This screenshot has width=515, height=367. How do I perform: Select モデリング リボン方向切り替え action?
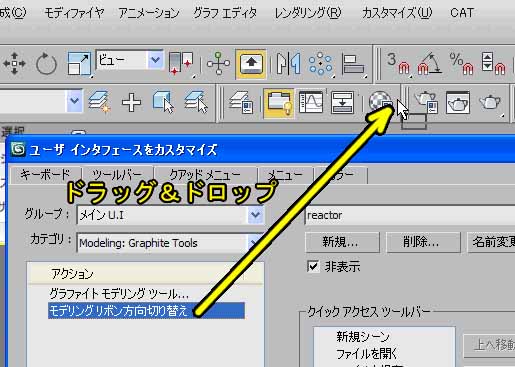(146, 311)
